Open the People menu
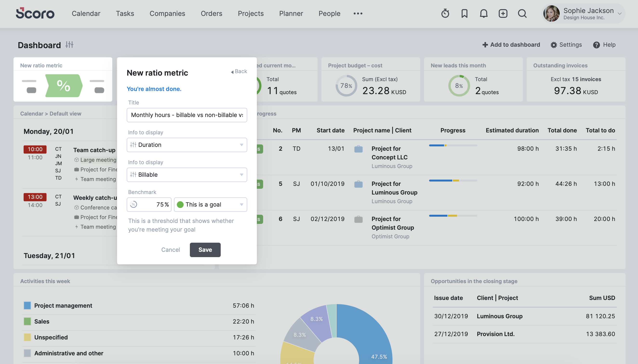 coord(329,13)
